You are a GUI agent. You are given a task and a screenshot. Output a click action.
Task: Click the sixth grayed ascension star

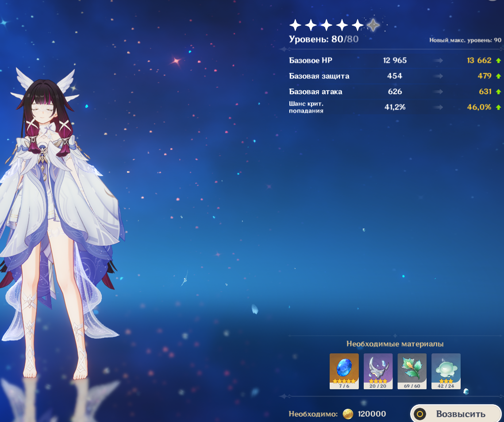tap(373, 25)
